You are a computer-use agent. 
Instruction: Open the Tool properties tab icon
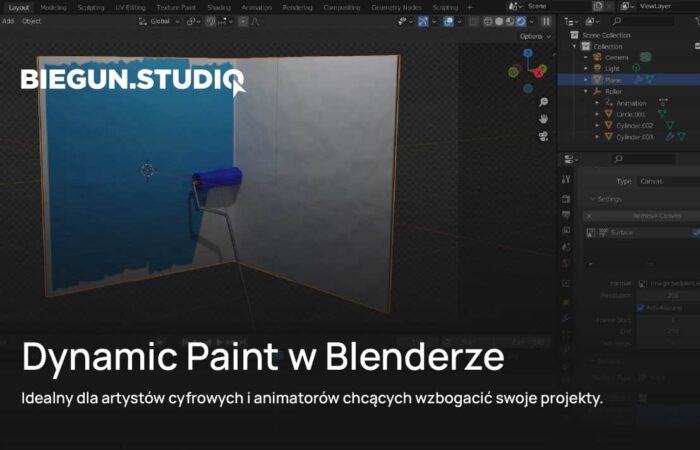click(566, 179)
